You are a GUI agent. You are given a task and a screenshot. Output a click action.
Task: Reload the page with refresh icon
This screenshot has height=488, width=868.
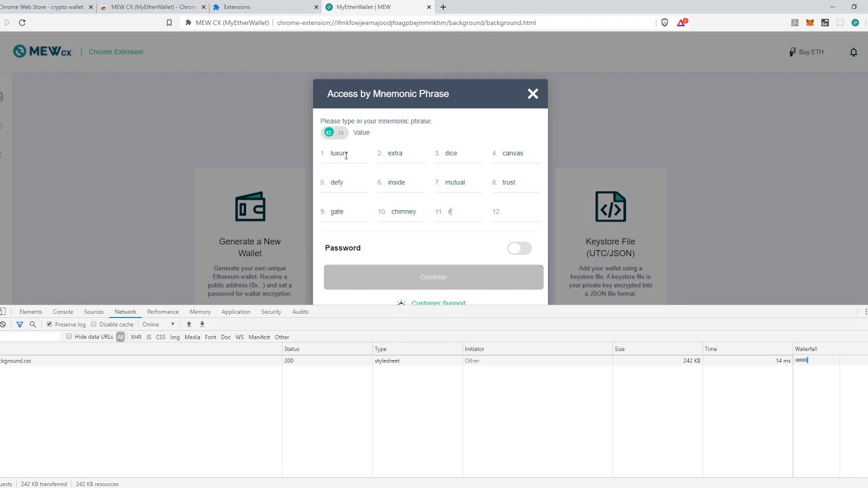[x=22, y=22]
